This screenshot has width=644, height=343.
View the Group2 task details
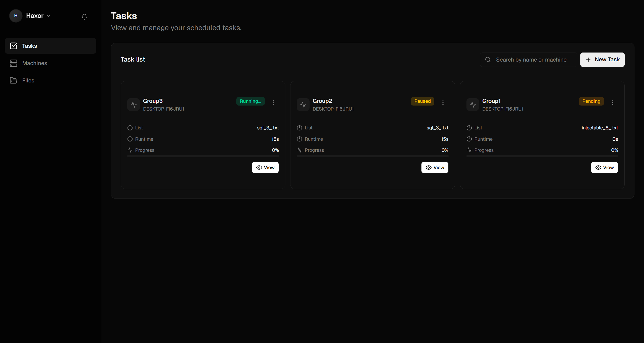coord(435,167)
